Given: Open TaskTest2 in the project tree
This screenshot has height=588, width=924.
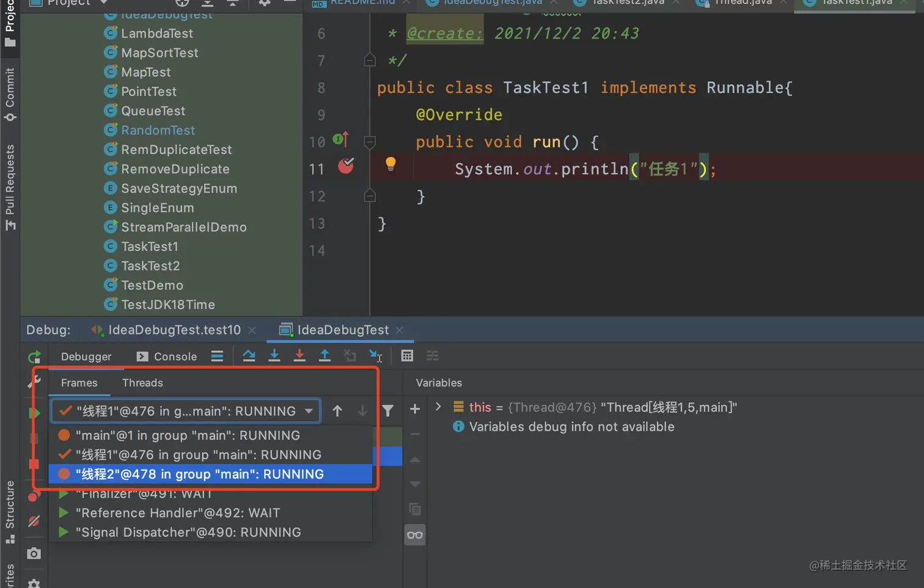Looking at the screenshot, I should pos(150,266).
